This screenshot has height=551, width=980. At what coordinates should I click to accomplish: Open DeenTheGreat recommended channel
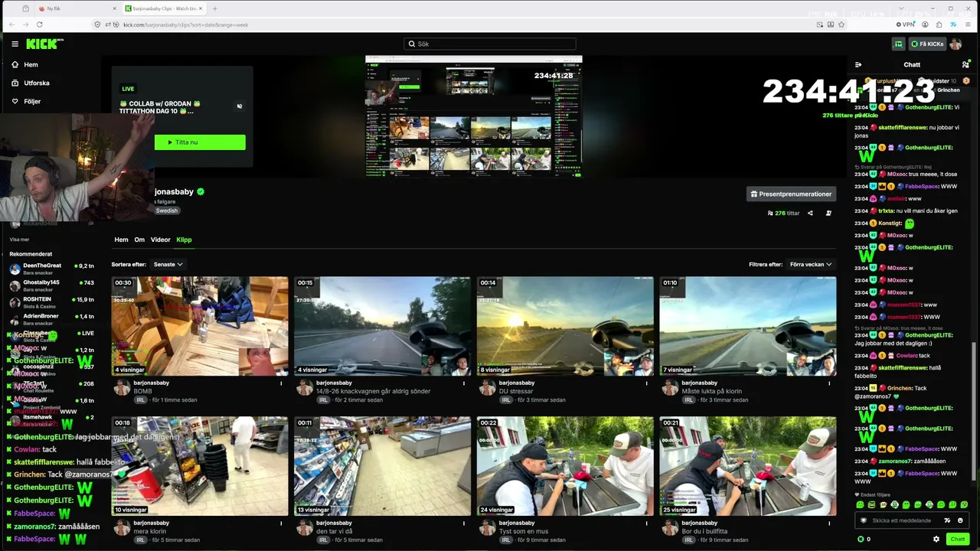(52, 269)
